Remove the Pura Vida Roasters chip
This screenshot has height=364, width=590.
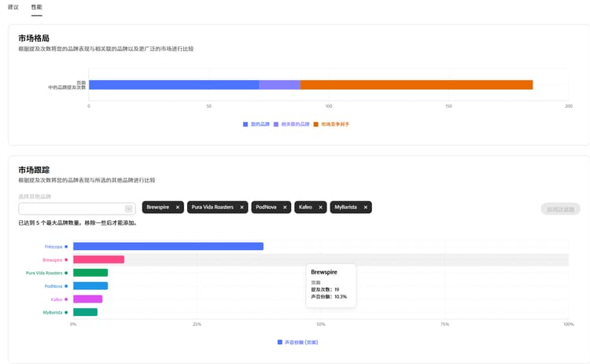click(242, 208)
